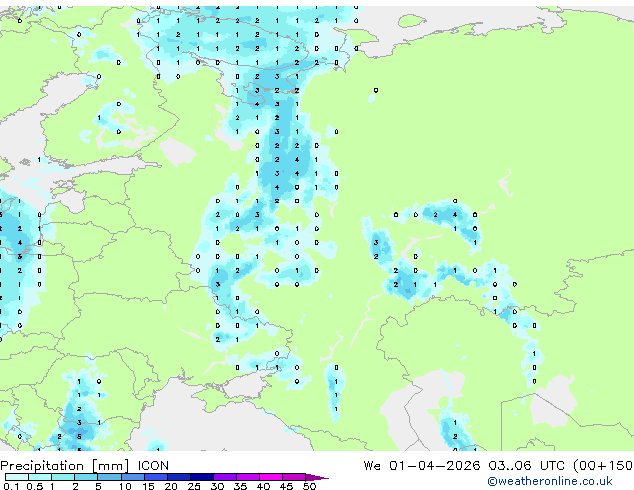Click the date 'We 01-04-2026'

tap(422, 466)
